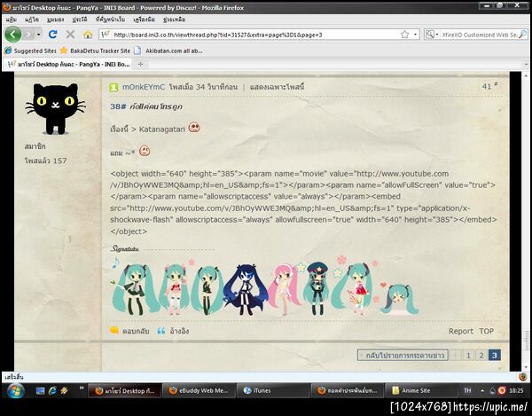Click the ตอบกลับ reply link

[x=136, y=331]
